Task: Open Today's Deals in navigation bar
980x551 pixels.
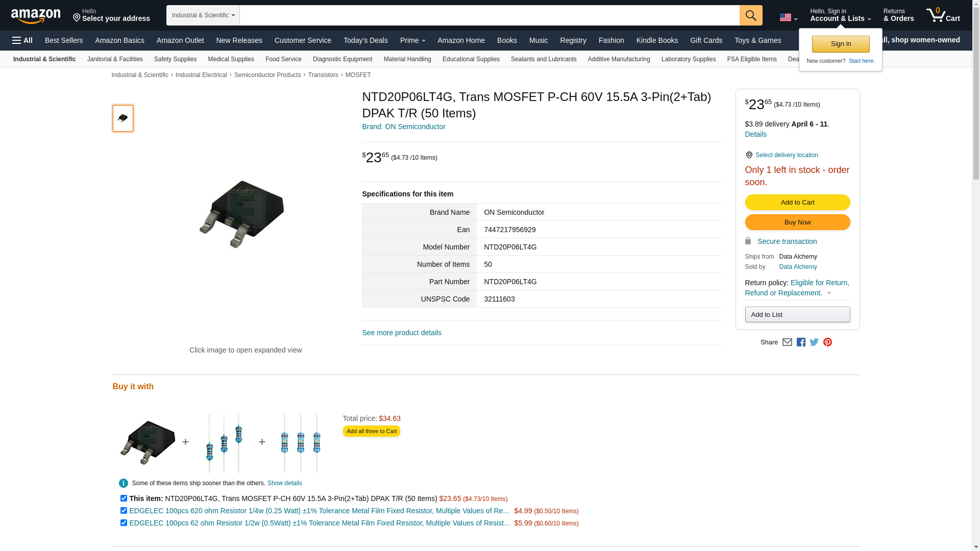Action: (365, 40)
